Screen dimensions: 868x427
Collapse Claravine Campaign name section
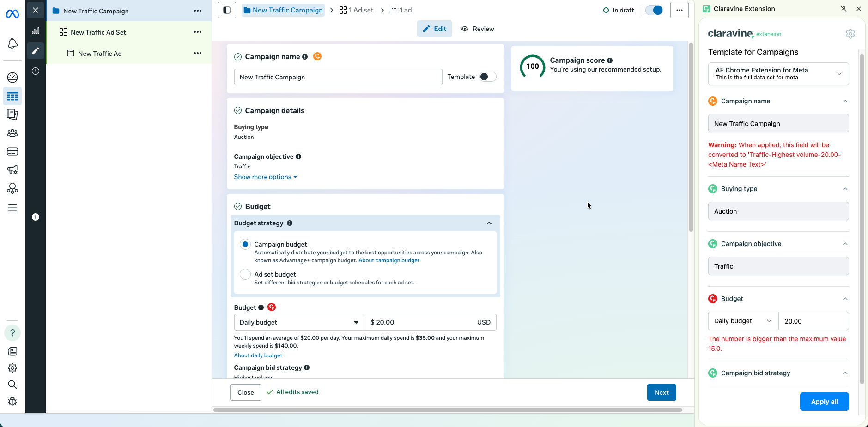845,101
